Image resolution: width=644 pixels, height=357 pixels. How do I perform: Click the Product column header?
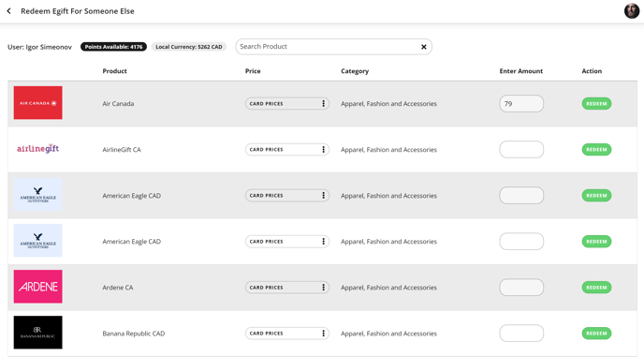[114, 71]
